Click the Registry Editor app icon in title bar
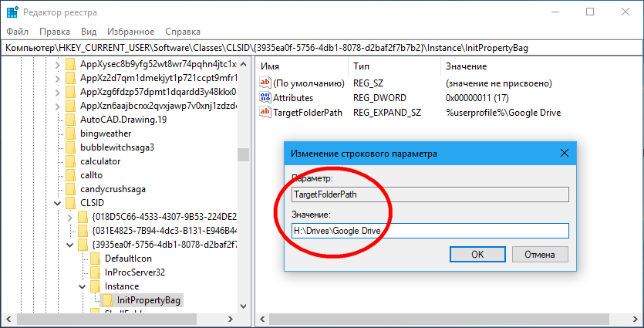644x328 pixels. click(13, 12)
